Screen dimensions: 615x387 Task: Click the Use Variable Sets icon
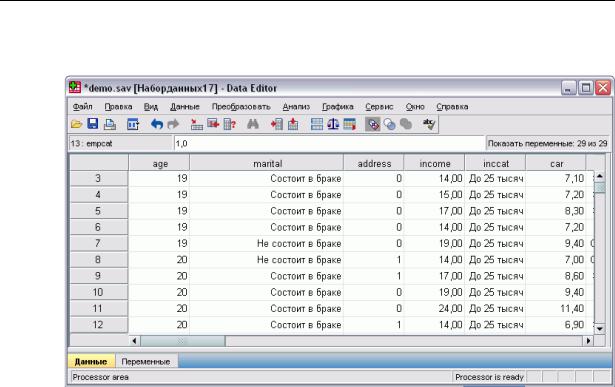[389, 124]
